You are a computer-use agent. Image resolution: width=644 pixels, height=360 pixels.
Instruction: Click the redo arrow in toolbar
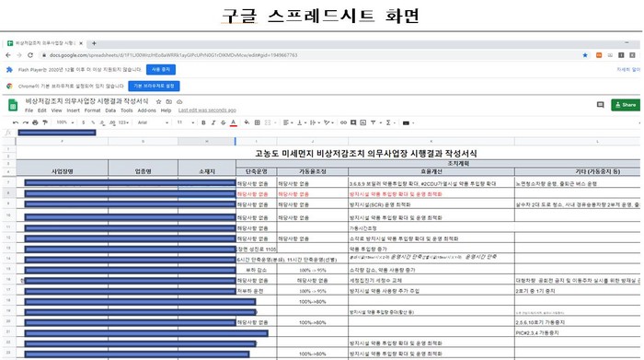tap(26, 122)
